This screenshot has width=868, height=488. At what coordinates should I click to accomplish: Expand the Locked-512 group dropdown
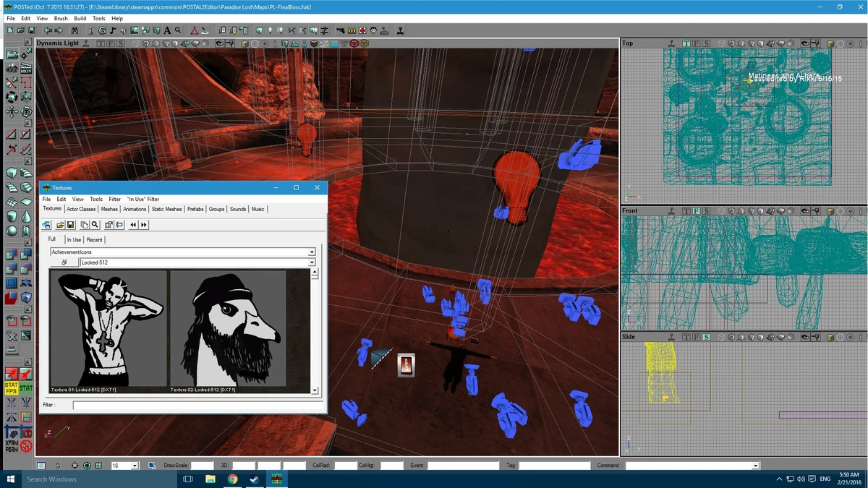(x=311, y=262)
